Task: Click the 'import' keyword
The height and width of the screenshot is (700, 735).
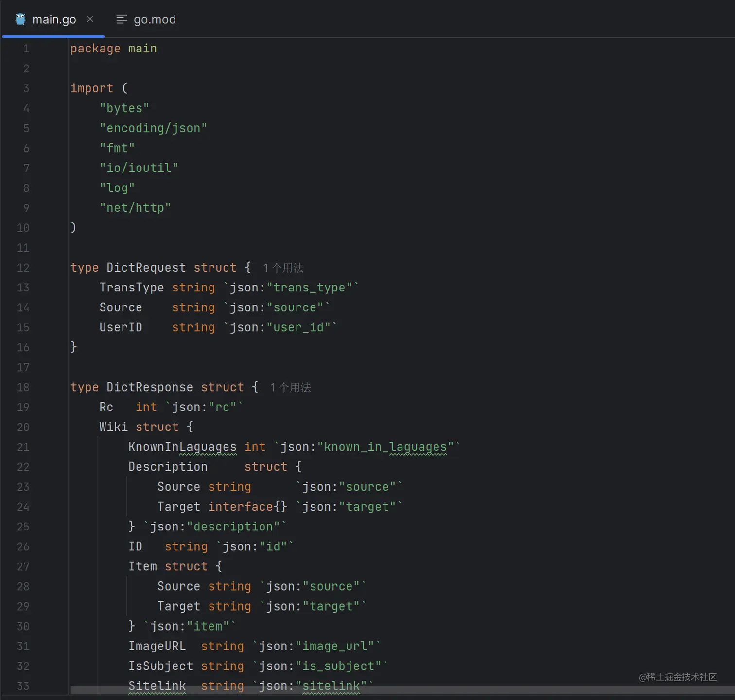Action: tap(91, 88)
